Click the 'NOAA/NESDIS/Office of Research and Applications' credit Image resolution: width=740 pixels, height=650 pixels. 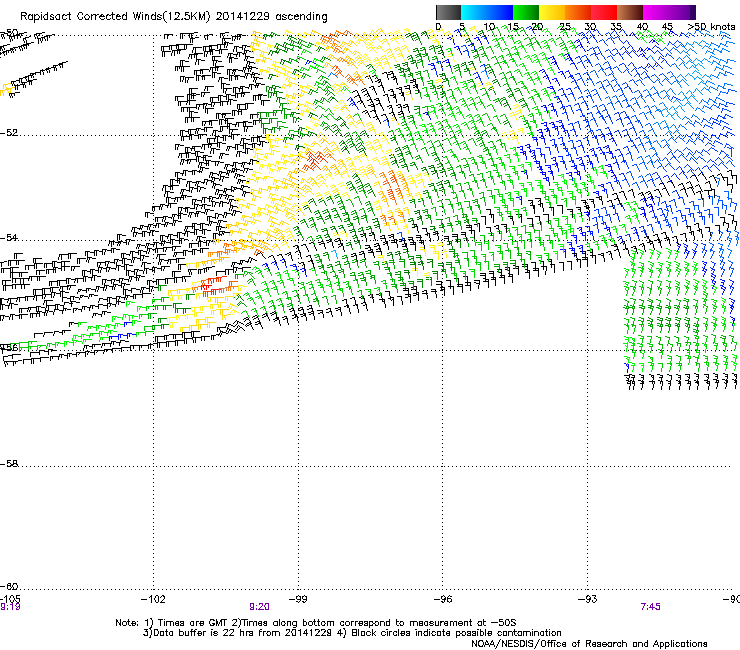[x=589, y=643]
